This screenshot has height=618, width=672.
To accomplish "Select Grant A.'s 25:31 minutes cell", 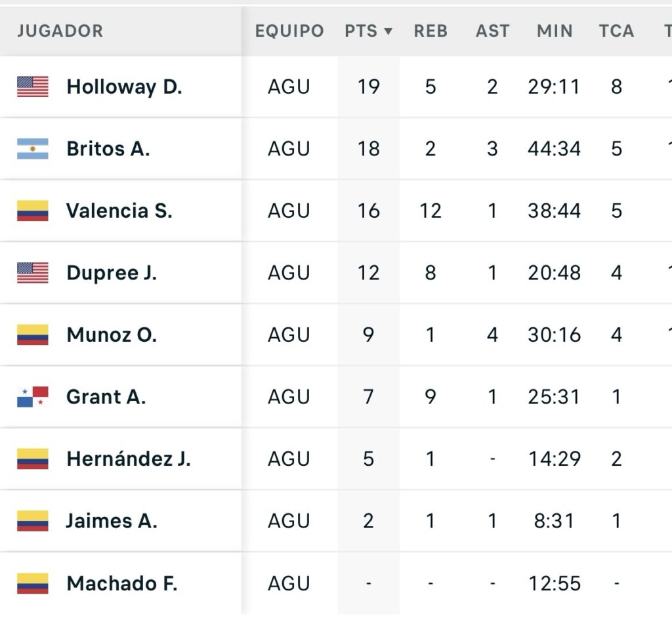I will point(555,397).
